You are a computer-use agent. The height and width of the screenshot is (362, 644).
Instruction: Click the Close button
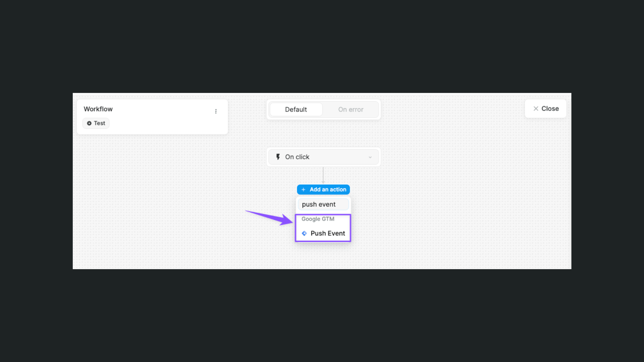click(x=545, y=108)
